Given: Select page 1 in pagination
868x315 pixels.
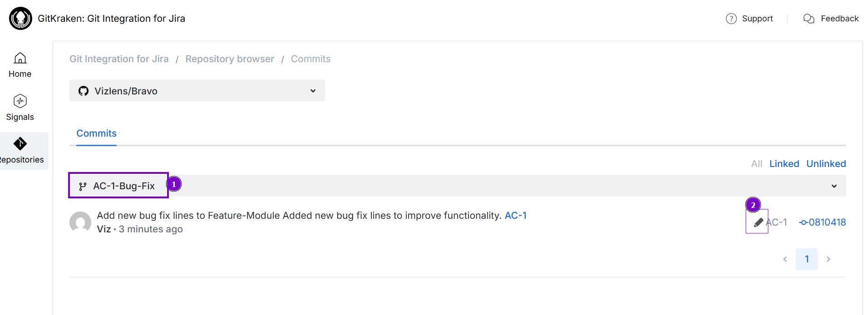Looking at the screenshot, I should 806,259.
